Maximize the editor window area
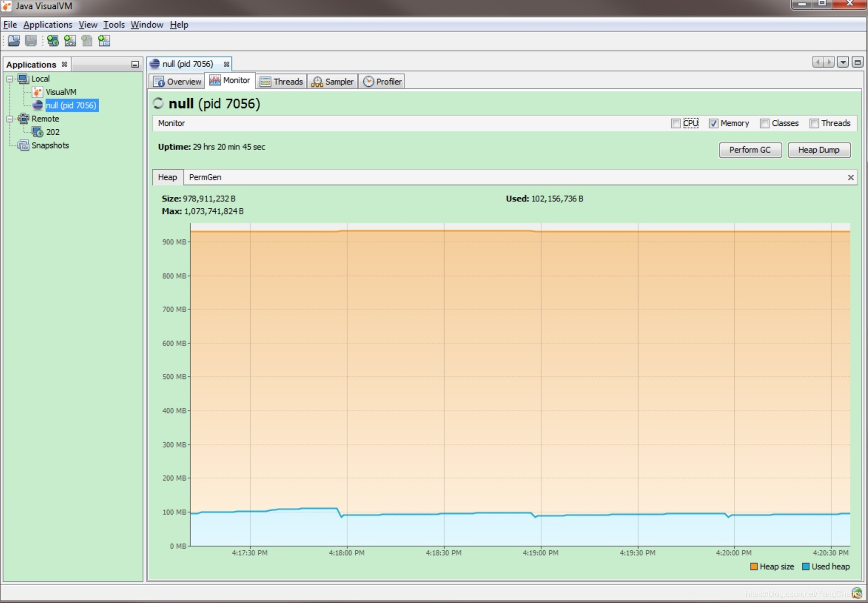The height and width of the screenshot is (603, 868). pyautogui.click(x=858, y=62)
